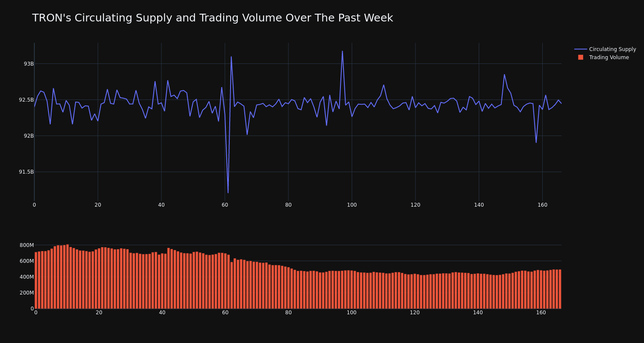This screenshot has height=343, width=644.
Task: Click the 800M volume axis label
Action: coord(27,245)
